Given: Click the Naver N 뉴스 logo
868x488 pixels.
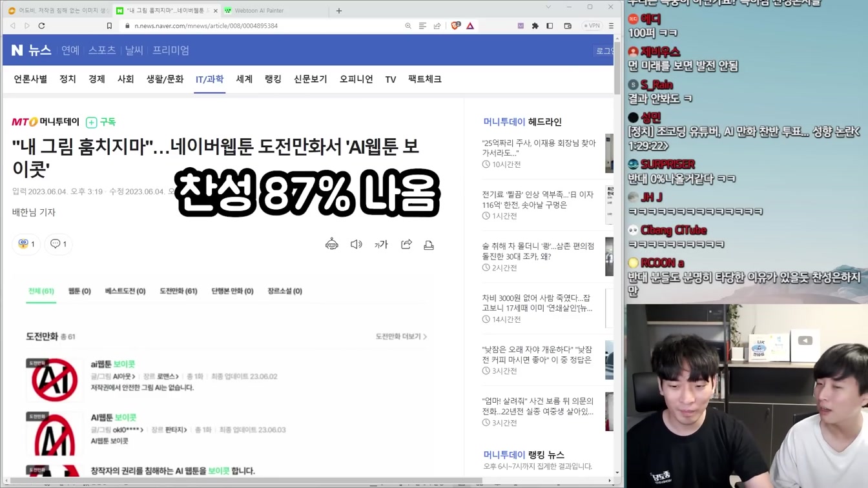Looking at the screenshot, I should [31, 50].
